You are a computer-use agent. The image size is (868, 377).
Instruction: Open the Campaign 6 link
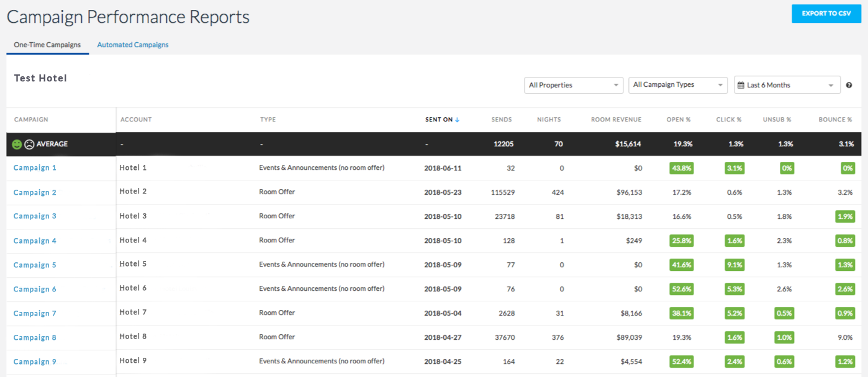[x=35, y=289]
